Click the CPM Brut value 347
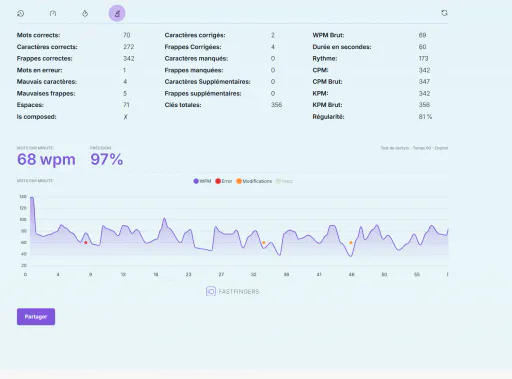This screenshot has width=512, height=379. coord(424,82)
